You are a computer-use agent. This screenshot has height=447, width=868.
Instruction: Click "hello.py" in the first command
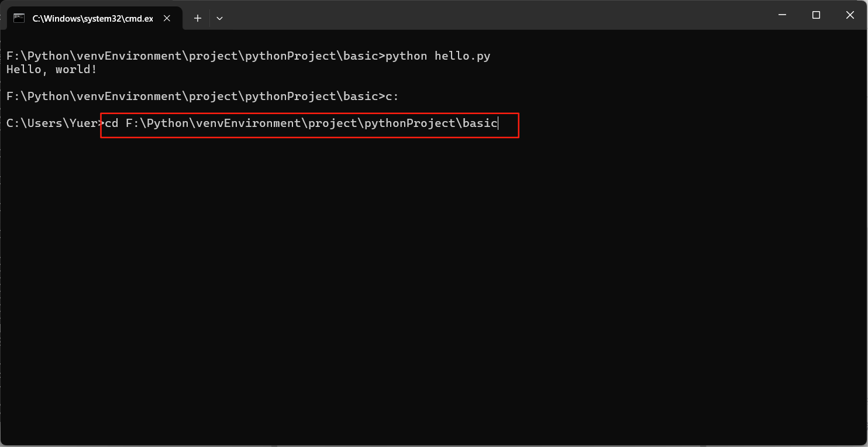[x=462, y=56]
